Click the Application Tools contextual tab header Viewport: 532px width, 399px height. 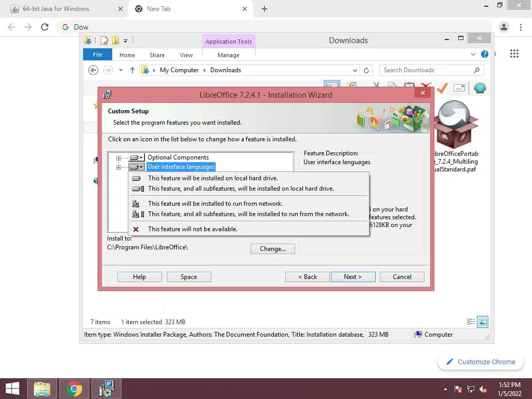click(x=229, y=42)
